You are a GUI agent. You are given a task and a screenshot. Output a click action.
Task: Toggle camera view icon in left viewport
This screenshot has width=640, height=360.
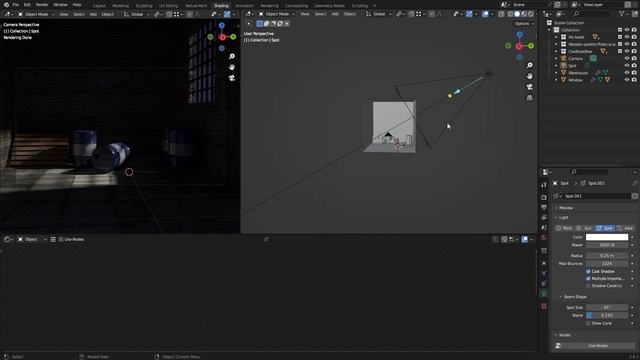232,78
